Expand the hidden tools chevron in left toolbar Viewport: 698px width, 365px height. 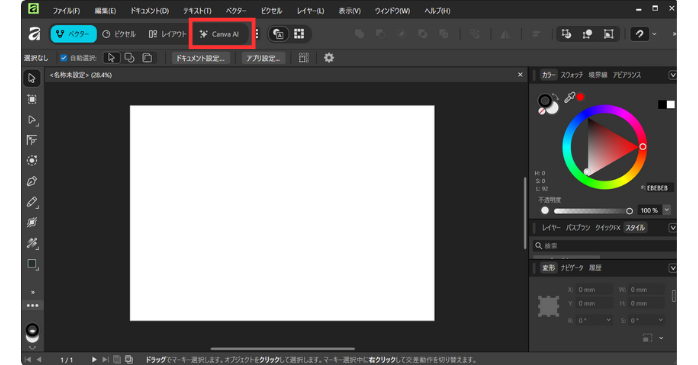[32, 292]
